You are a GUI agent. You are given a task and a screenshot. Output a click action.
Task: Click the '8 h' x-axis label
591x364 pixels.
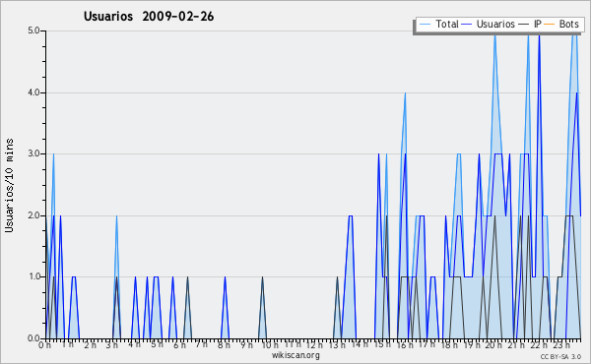[224, 345]
